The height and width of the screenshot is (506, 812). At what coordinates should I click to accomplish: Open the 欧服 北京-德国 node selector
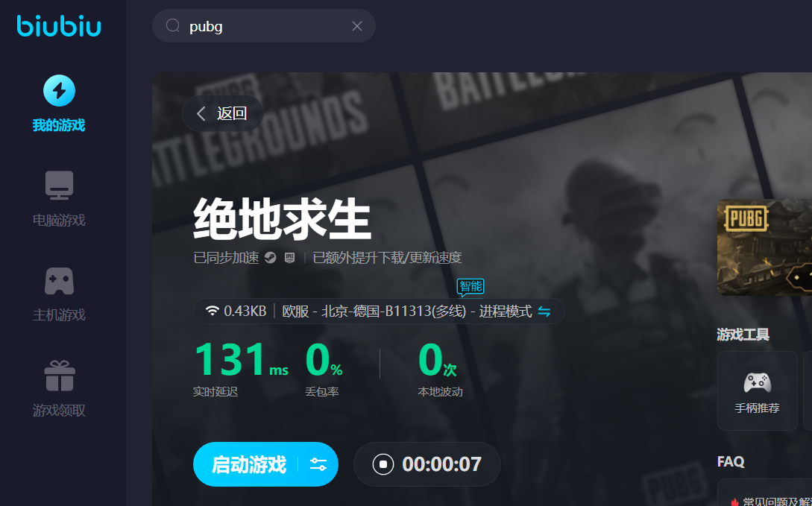coord(379,311)
